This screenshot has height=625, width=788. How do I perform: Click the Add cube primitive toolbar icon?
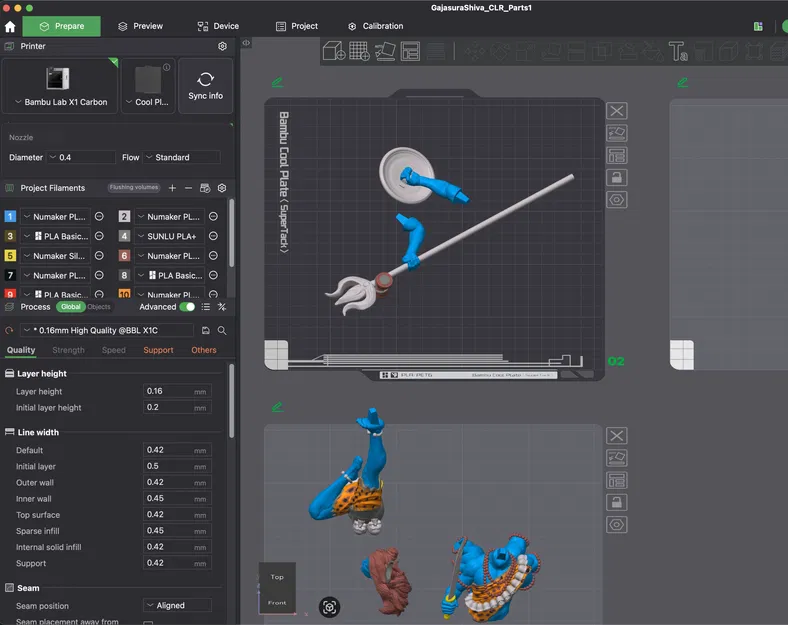[x=334, y=51]
